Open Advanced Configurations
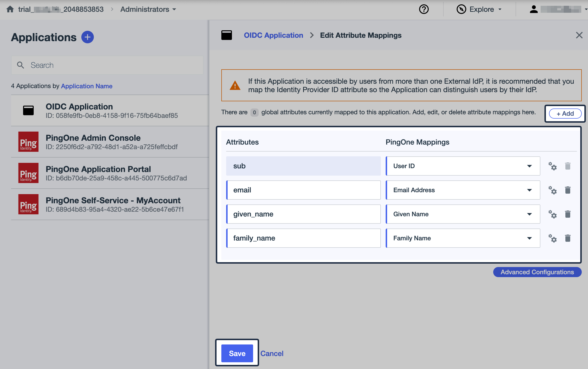The height and width of the screenshot is (369, 588). (537, 272)
